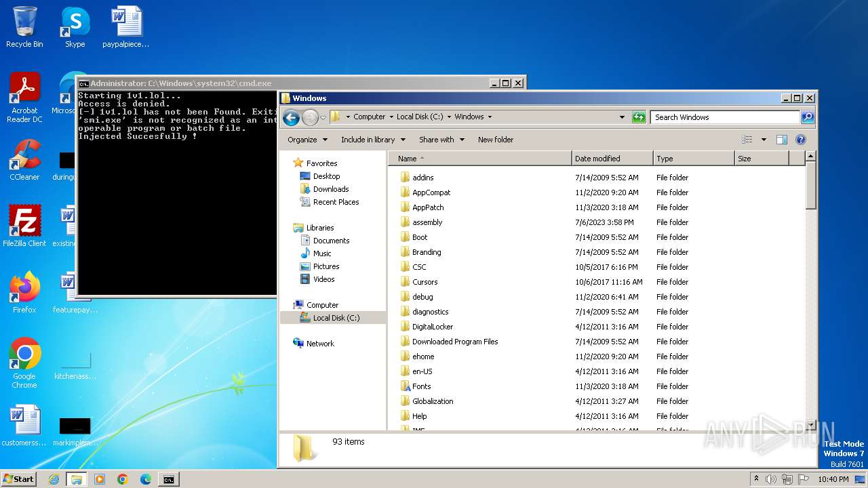
Task: Open the featurepay Word document icon
Action: pos(75,293)
